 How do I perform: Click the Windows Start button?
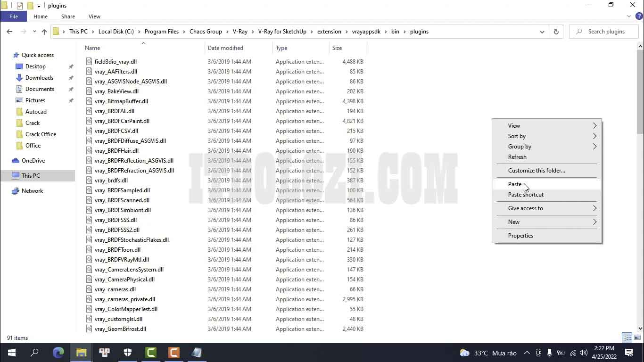click(x=12, y=353)
